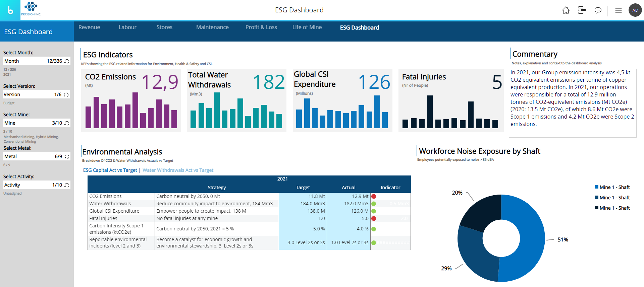The width and height of the screenshot is (644, 287).
Task: Reset the Month selector with its refresh icon
Action: coord(67,61)
